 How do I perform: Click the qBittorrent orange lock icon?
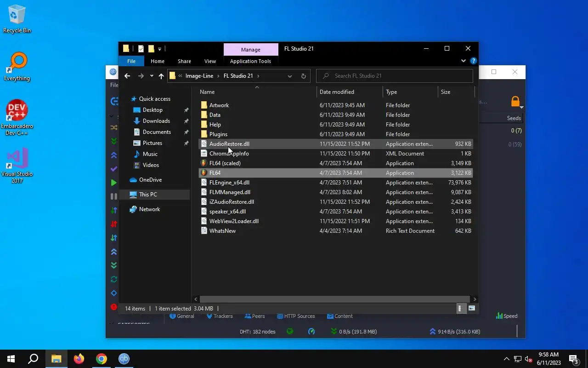coord(515,101)
